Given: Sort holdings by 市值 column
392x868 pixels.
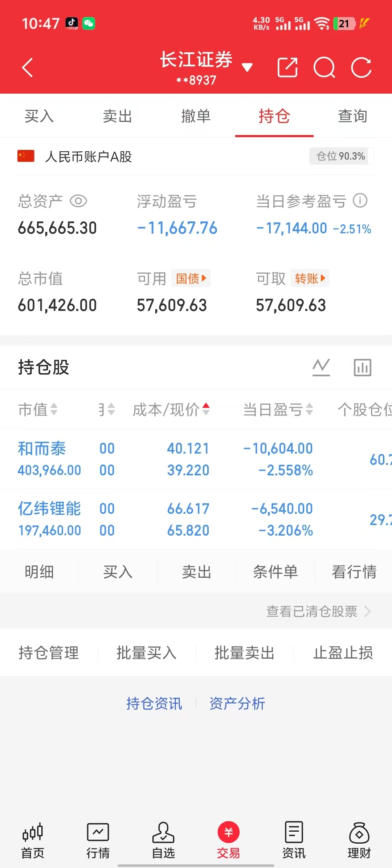Looking at the screenshot, I should point(38,409).
